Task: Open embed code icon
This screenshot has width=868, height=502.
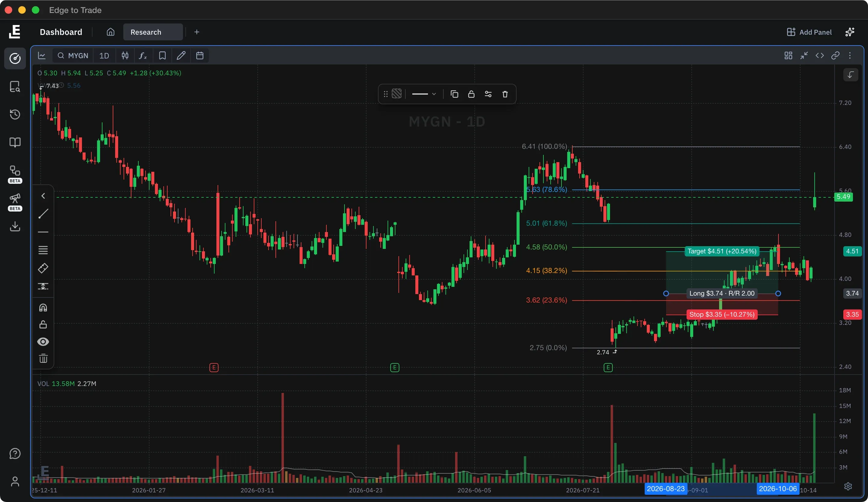Action: point(819,55)
